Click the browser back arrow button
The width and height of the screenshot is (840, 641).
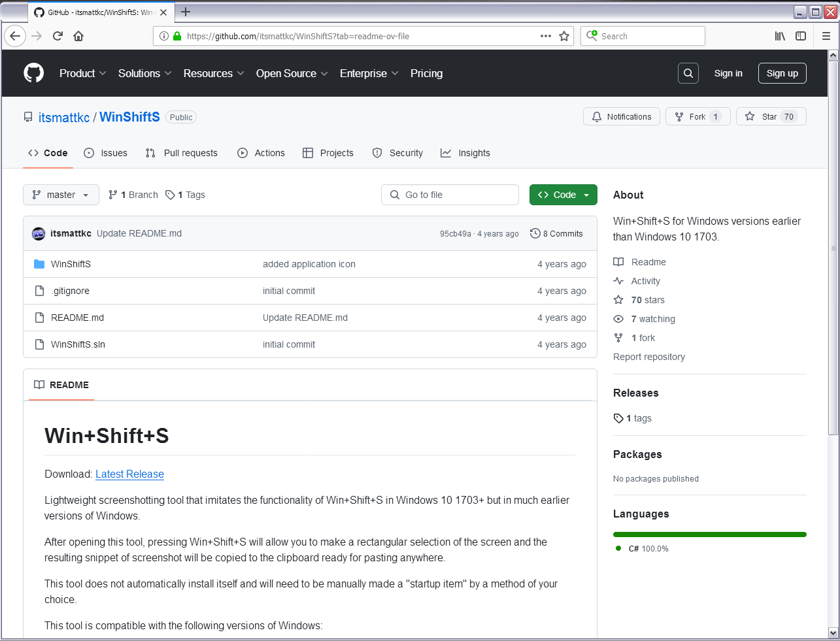click(x=16, y=36)
